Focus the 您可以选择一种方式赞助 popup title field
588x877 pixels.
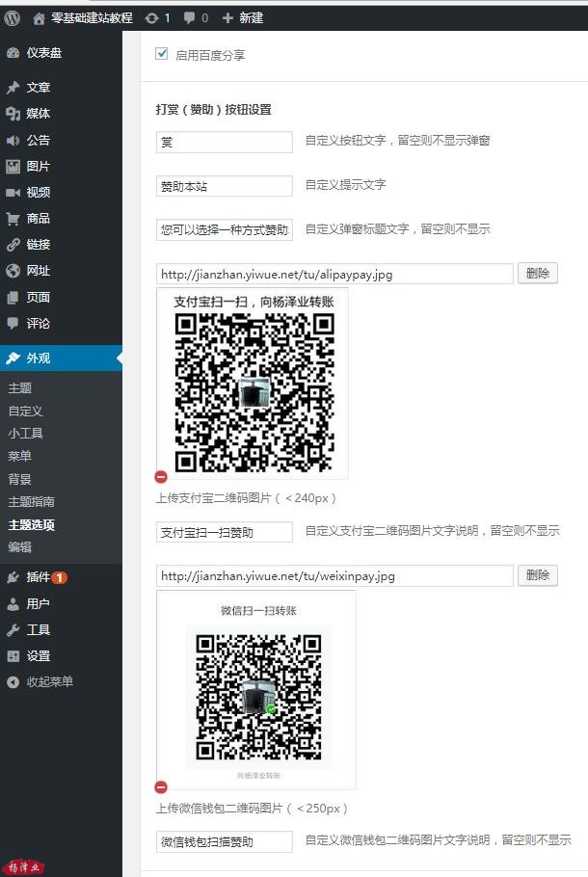click(225, 230)
